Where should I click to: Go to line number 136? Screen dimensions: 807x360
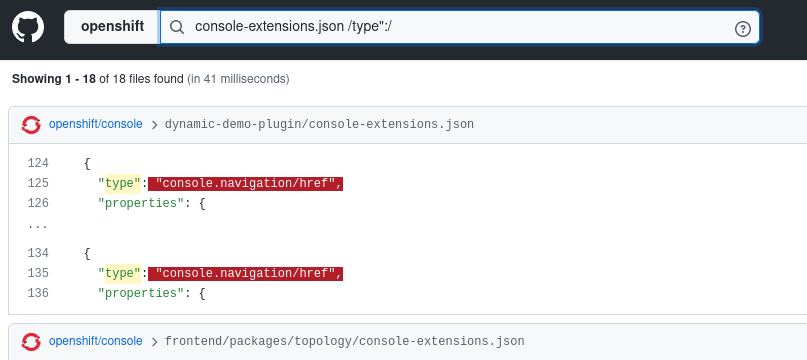point(38,293)
